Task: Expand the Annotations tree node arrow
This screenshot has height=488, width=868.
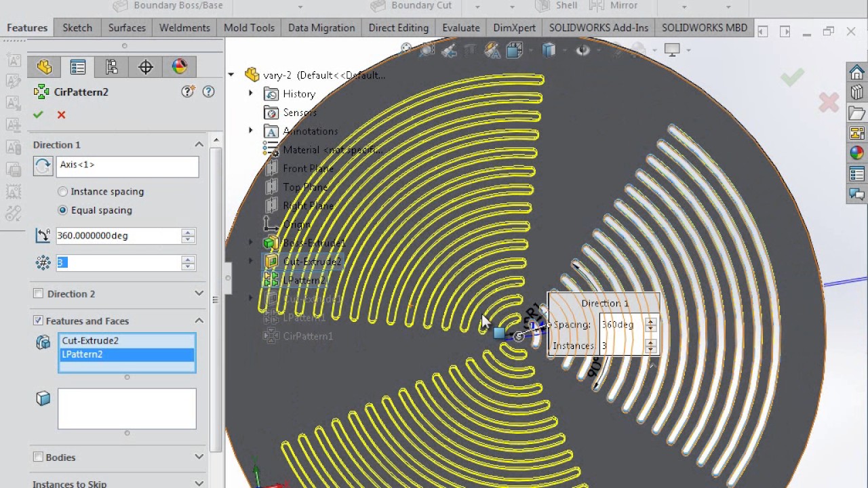Action: (x=251, y=131)
